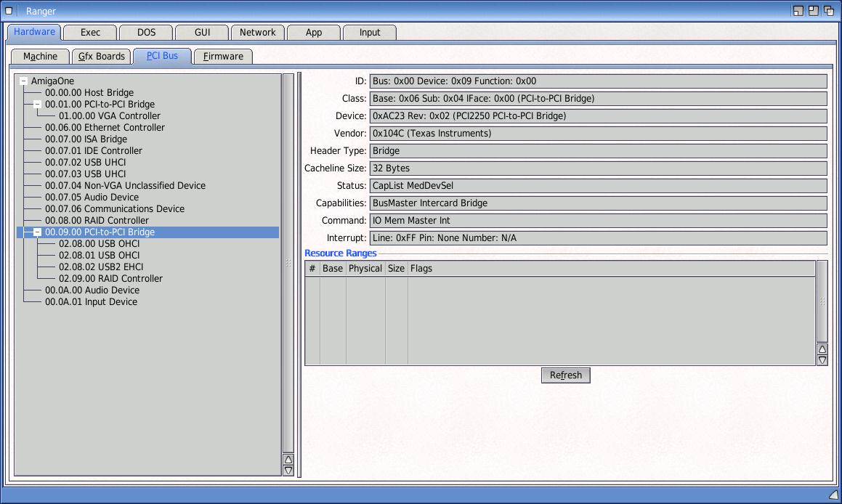Viewport: 842px width, 504px height.
Task: Click the Resource Ranges scroll down arrow
Action: pyautogui.click(x=822, y=360)
